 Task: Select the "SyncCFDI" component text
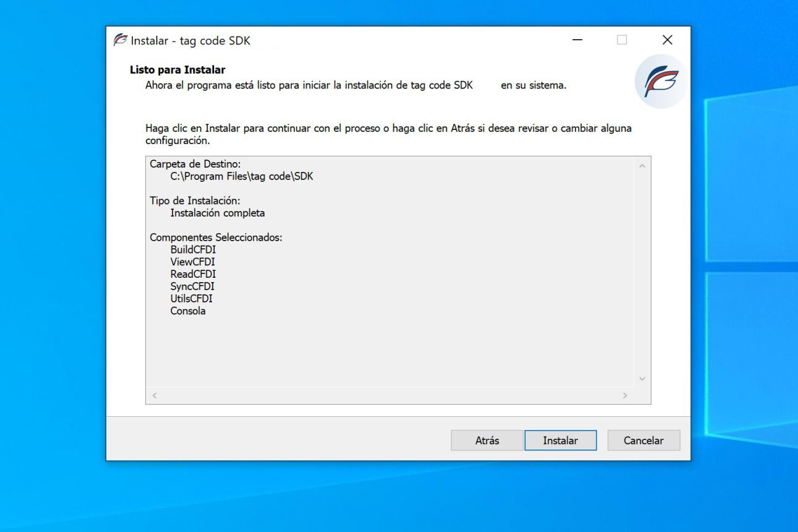coord(192,286)
